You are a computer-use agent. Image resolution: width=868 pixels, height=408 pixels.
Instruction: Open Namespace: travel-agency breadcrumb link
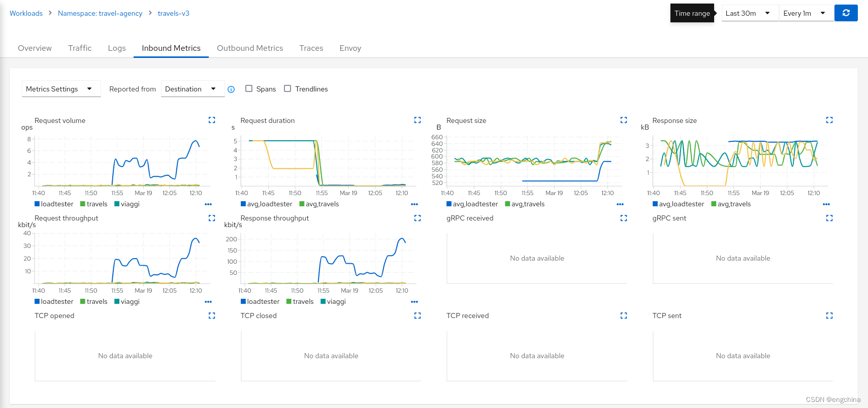click(x=100, y=13)
